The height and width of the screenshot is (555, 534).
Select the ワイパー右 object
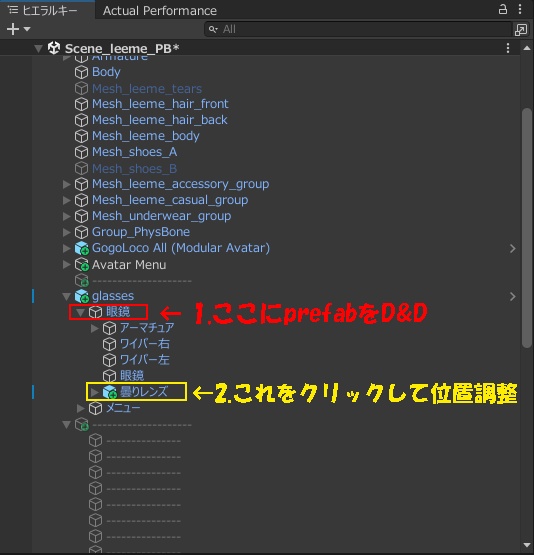coord(145,344)
